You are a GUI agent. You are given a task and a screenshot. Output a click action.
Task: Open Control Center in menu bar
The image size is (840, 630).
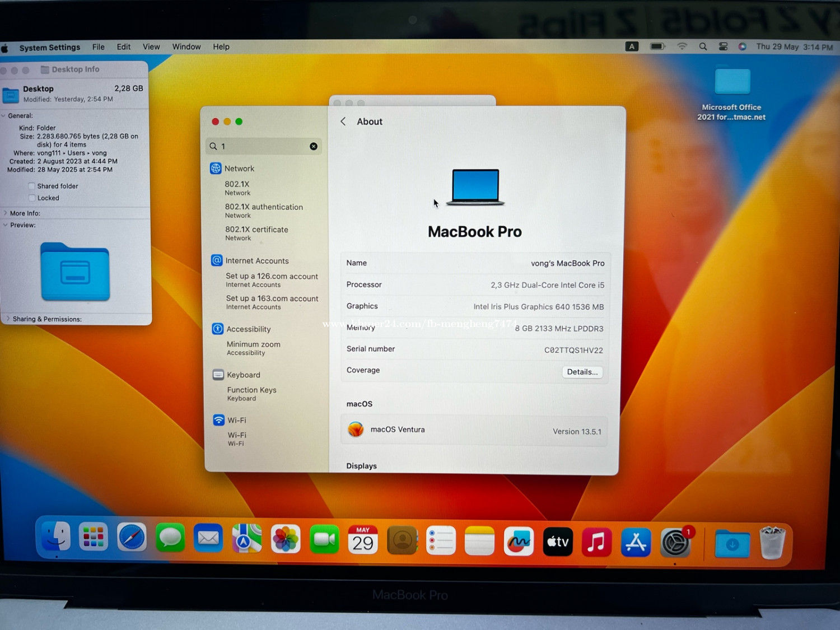click(x=723, y=47)
